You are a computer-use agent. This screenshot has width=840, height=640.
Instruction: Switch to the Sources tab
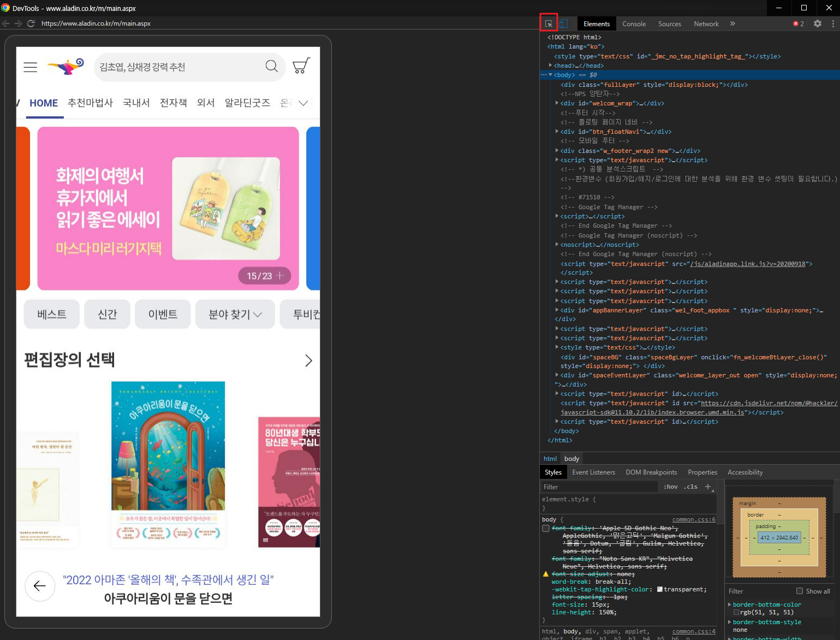tap(670, 23)
